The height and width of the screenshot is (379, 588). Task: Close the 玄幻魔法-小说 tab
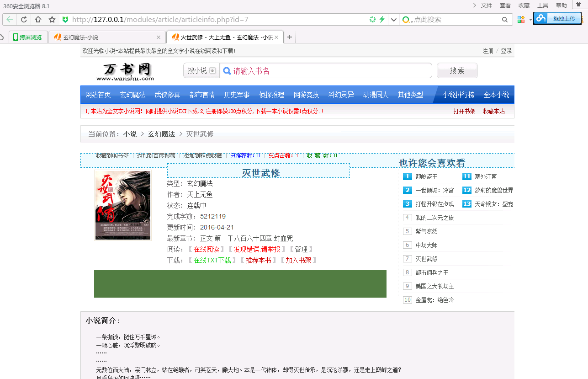pyautogui.click(x=159, y=37)
